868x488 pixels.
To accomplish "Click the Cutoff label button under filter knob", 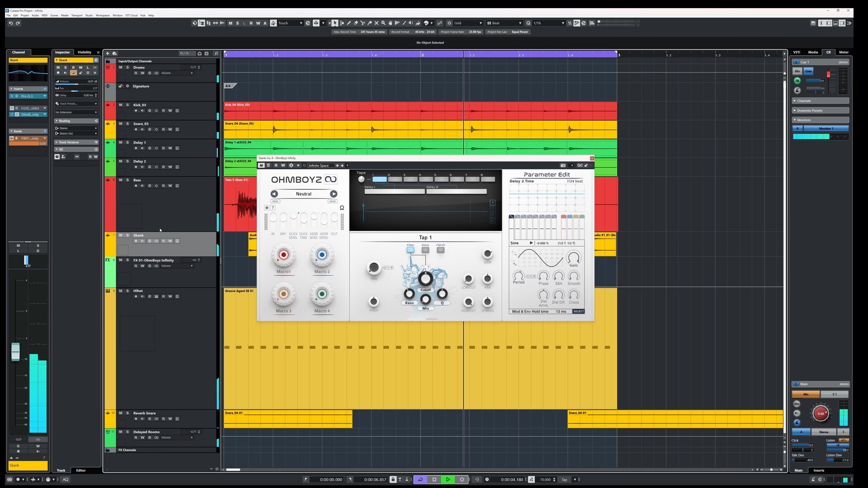I will click(426, 290).
